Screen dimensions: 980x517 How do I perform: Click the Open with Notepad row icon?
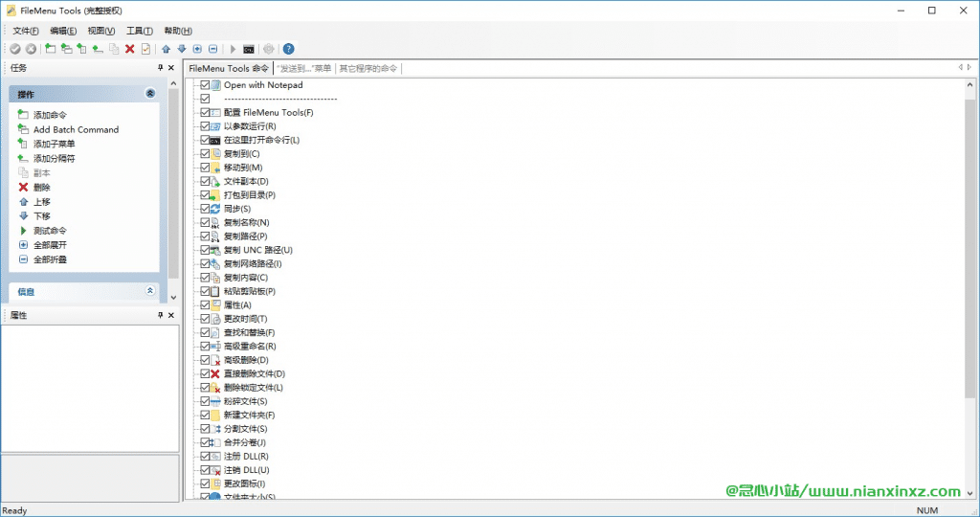(x=215, y=85)
